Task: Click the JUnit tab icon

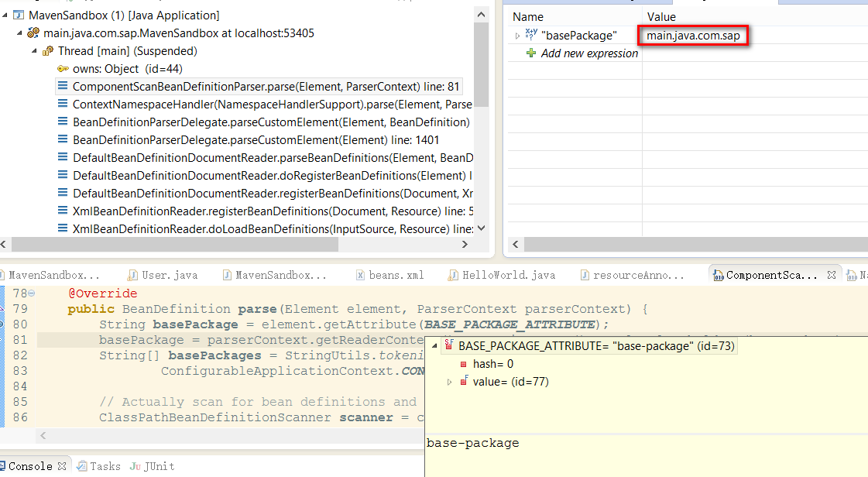Action: pyautogui.click(x=136, y=466)
